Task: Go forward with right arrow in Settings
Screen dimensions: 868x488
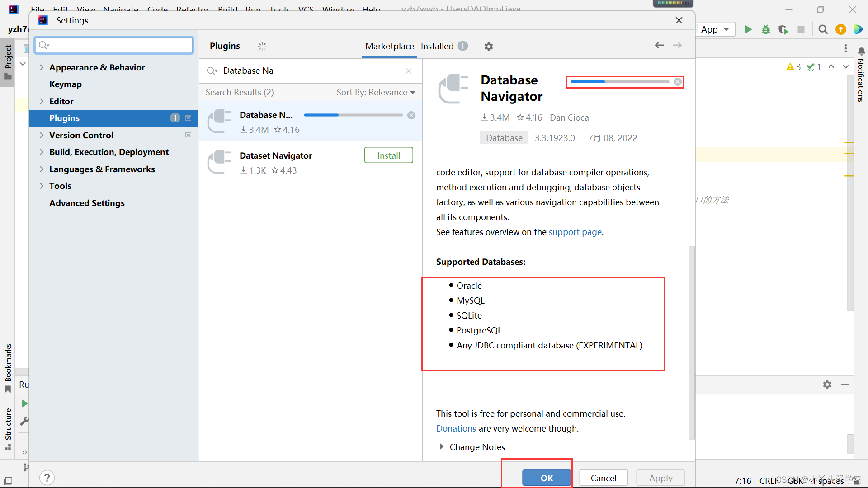Action: pos(677,45)
